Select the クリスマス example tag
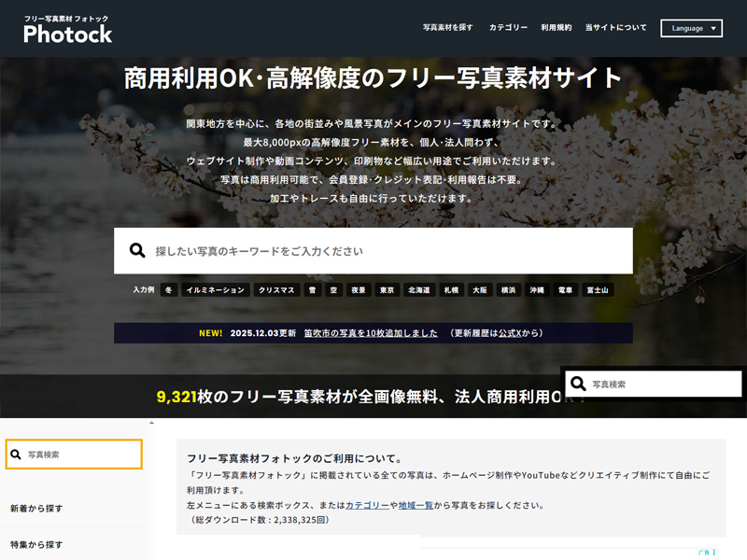Image resolution: width=747 pixels, height=560 pixels. [x=276, y=290]
